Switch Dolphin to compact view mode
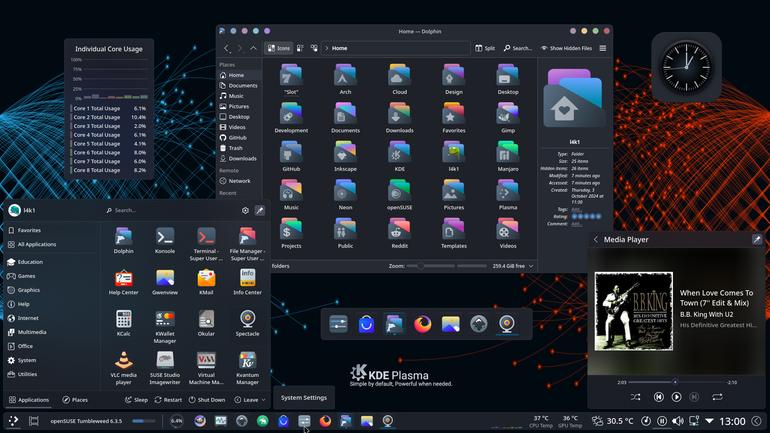The image size is (770, 433). tap(300, 48)
